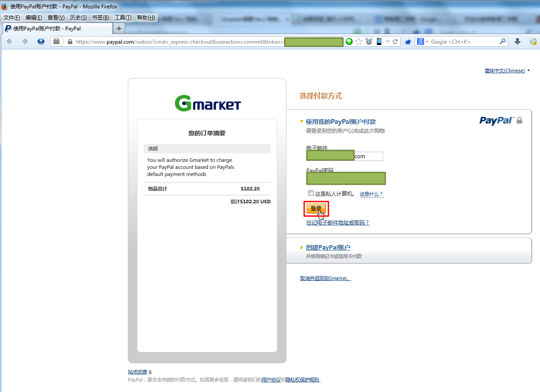Click the grey lock icon beside PayPal logo
This screenshot has width=540, height=392.
[x=519, y=120]
